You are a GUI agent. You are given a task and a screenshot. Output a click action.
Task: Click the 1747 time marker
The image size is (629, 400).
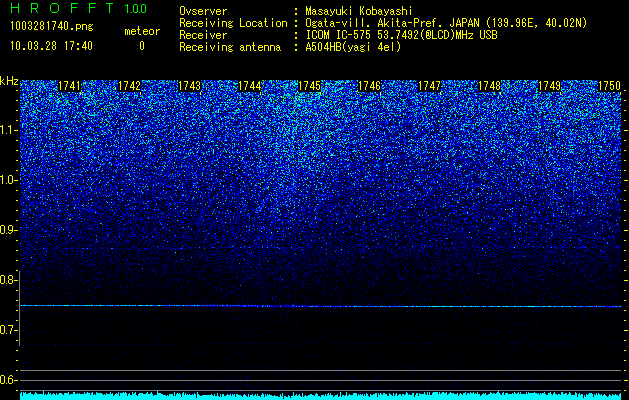coord(430,86)
